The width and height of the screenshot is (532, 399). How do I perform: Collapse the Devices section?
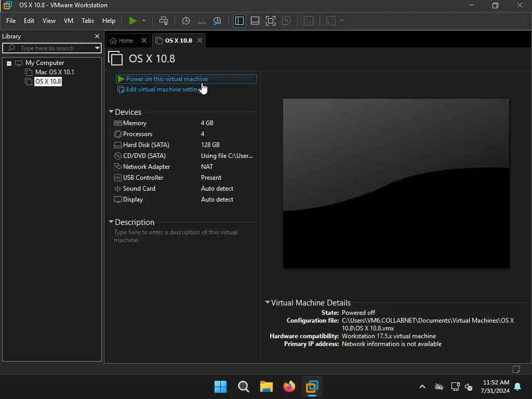point(111,112)
